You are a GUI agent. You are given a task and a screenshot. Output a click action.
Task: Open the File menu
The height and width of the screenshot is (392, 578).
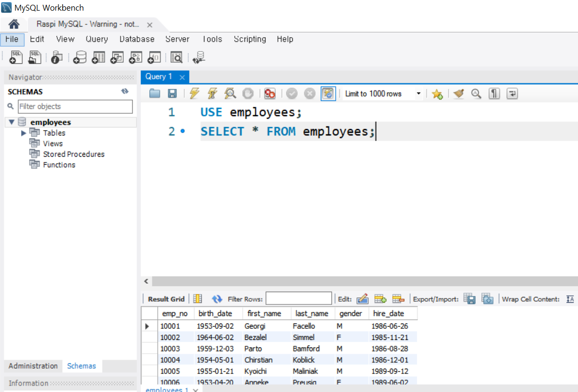[x=12, y=39]
